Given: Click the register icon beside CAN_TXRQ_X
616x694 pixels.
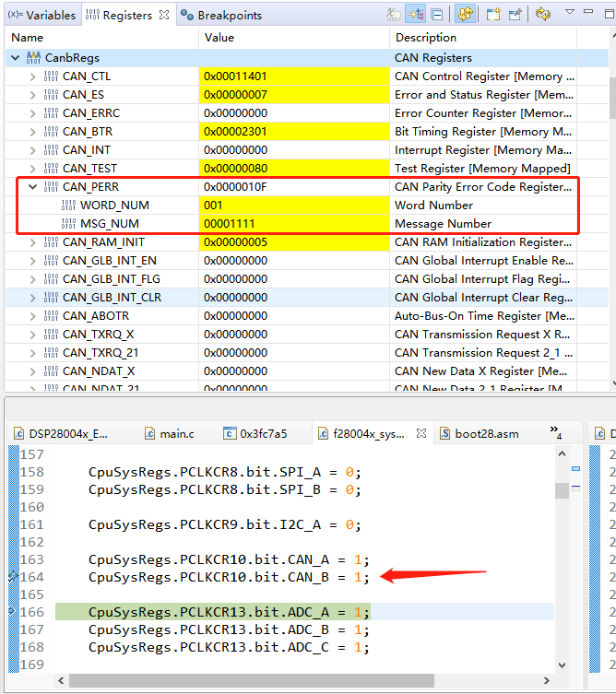Looking at the screenshot, I should (51, 335).
